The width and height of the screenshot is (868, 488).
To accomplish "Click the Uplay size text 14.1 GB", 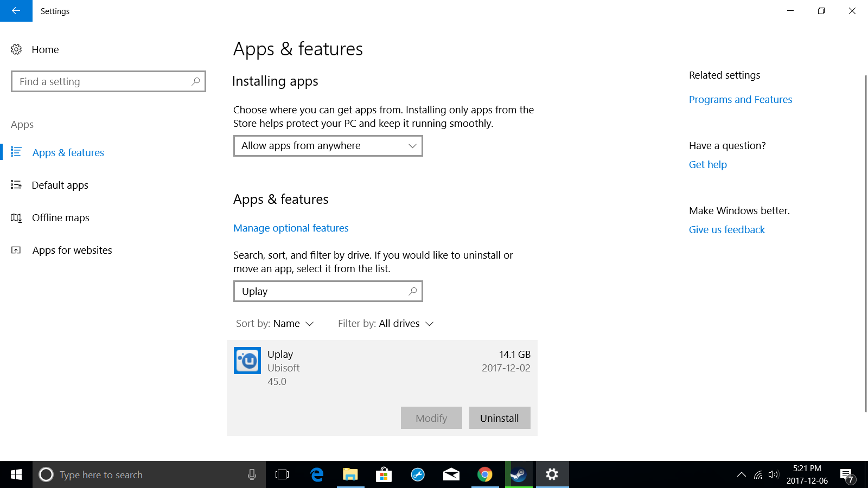I will coord(515,354).
